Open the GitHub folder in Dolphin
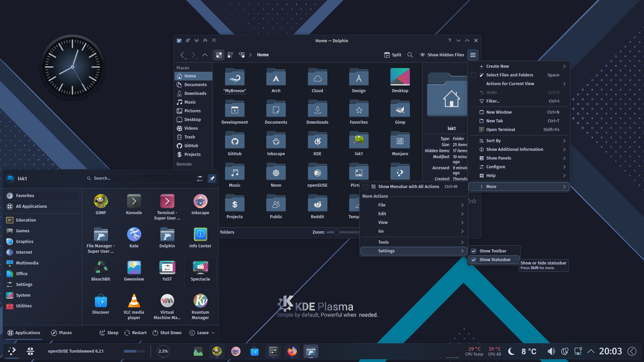The width and height of the screenshot is (644, 362). [235, 144]
